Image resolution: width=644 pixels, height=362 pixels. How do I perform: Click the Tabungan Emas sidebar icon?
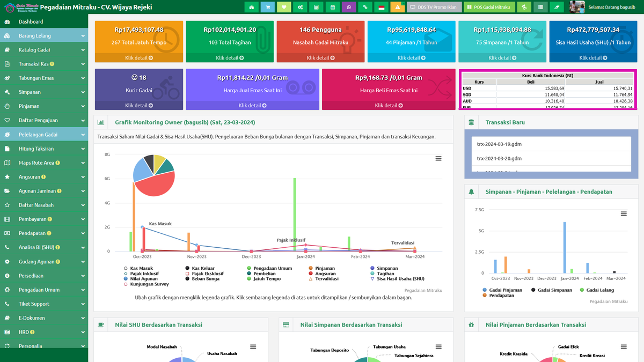[7, 78]
